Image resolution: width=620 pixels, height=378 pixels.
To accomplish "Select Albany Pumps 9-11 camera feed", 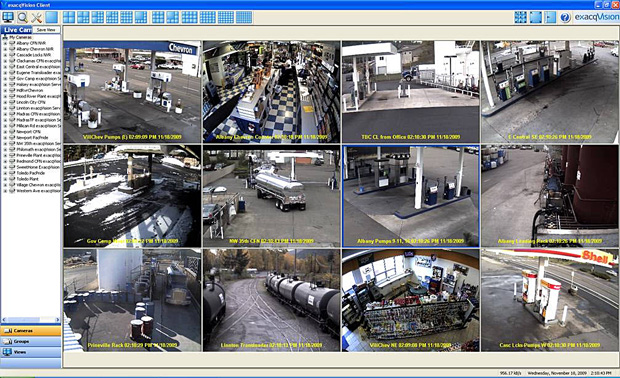I will tap(410, 196).
